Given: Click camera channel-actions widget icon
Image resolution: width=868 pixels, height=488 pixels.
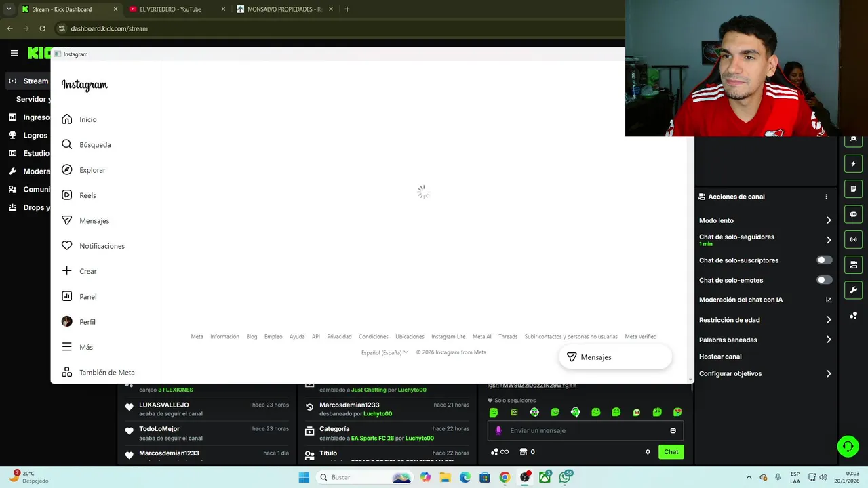Looking at the screenshot, I should pyautogui.click(x=853, y=264).
